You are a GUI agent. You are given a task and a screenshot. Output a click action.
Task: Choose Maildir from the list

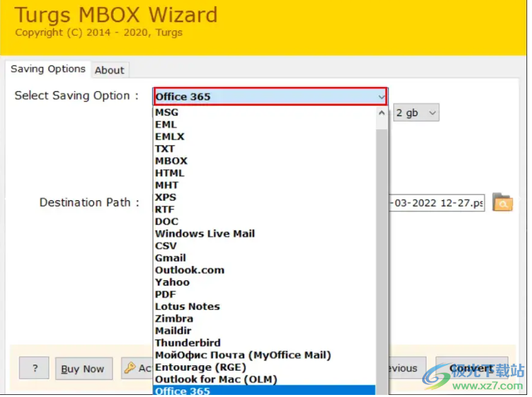pos(265,331)
